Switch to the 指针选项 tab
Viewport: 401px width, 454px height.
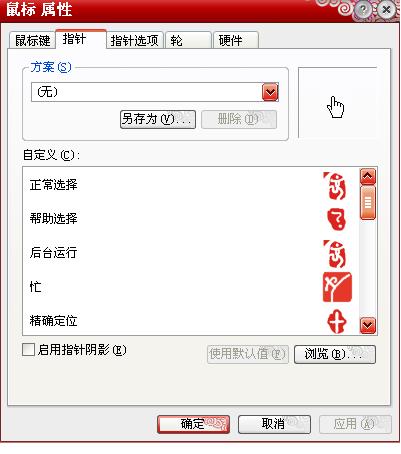point(135,40)
